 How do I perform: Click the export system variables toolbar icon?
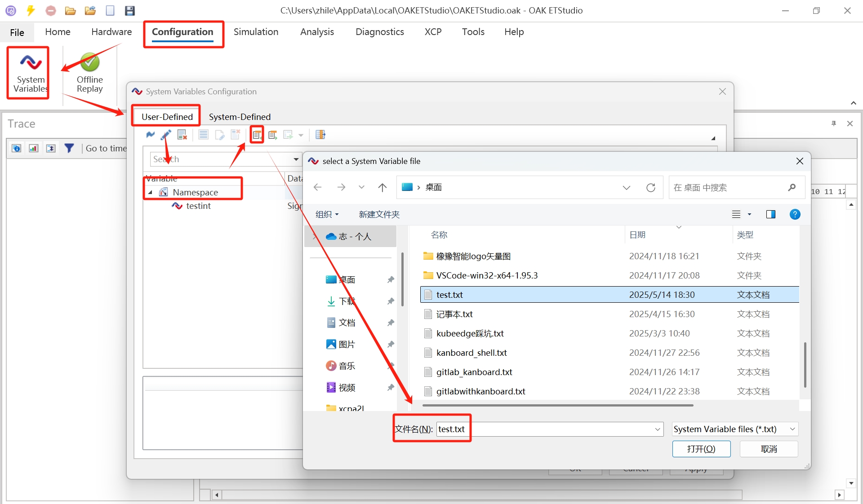tap(273, 135)
